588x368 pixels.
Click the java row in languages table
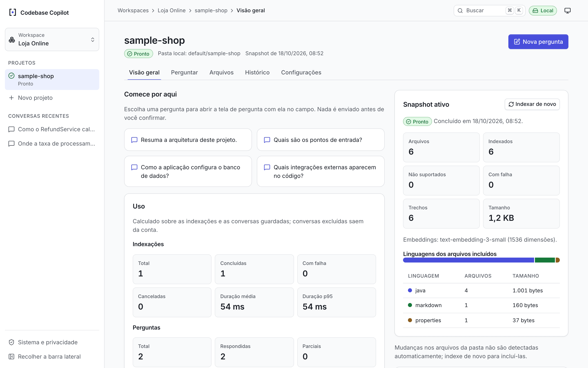481,291
